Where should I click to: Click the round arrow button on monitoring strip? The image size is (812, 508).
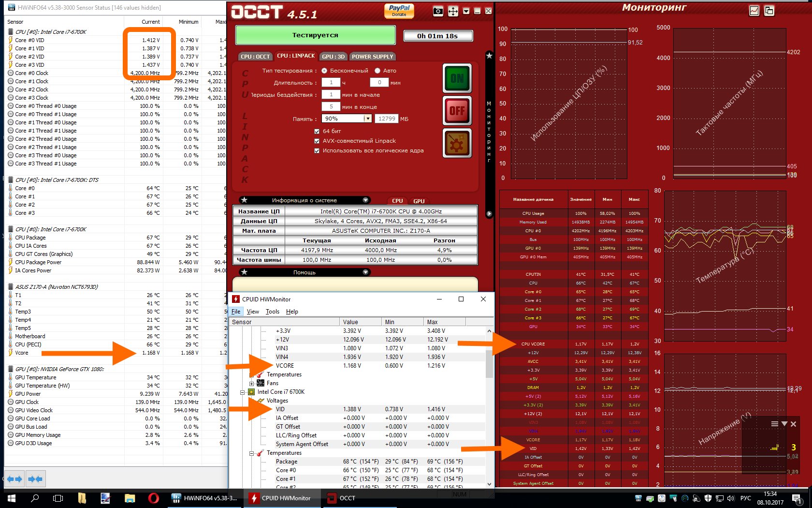pyautogui.click(x=489, y=214)
